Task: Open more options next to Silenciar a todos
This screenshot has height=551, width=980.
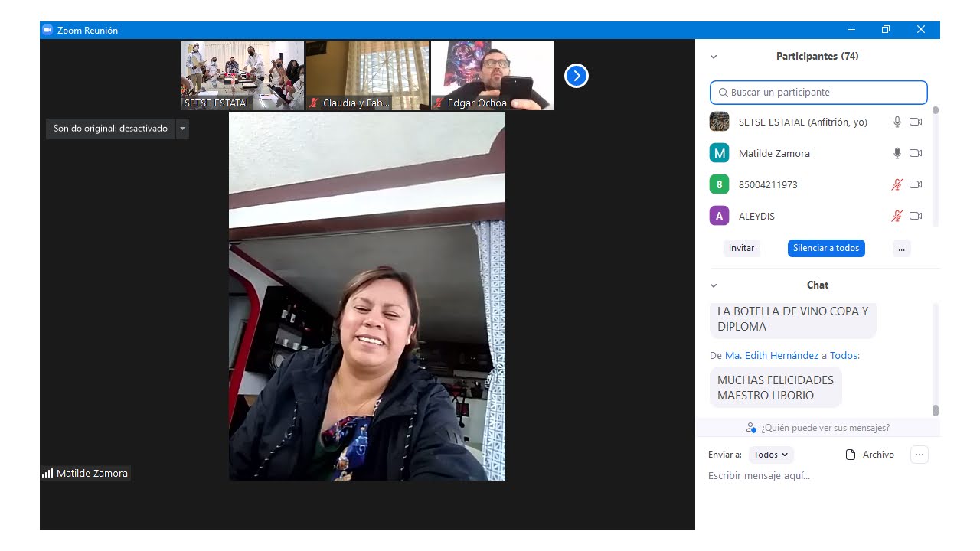Action: 901,248
